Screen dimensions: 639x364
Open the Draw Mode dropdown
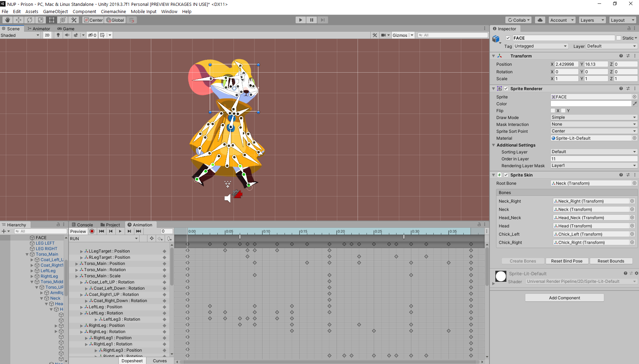(x=594, y=118)
